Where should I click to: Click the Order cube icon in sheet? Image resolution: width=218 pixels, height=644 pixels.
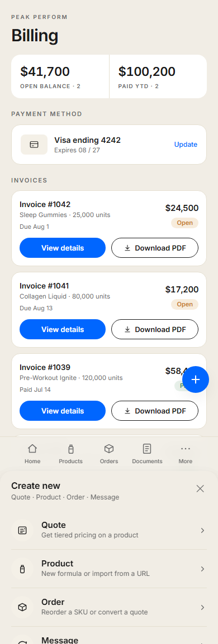pos(22,607)
